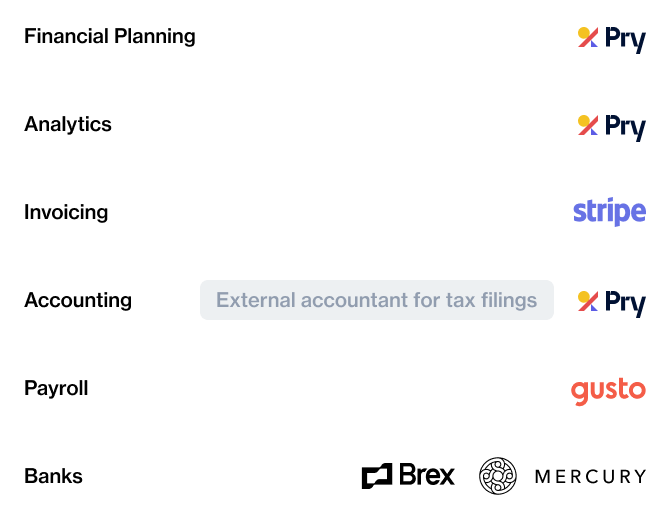Choose the Invoicing label
This screenshot has height=512, width=670.
click(x=66, y=212)
